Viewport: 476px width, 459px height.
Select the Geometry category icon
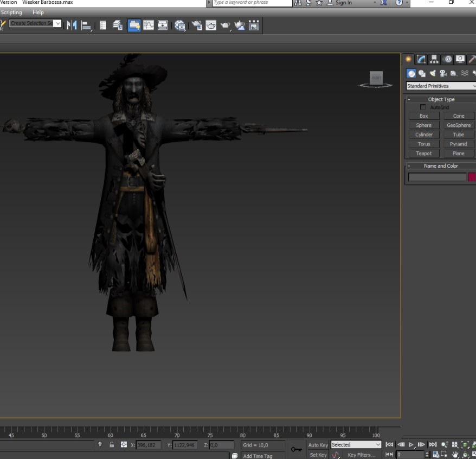pyautogui.click(x=411, y=73)
